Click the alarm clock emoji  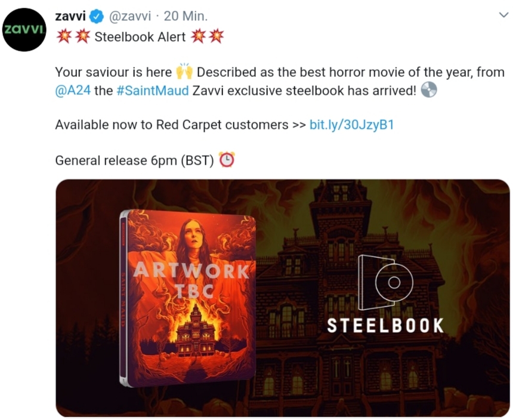coord(227,160)
